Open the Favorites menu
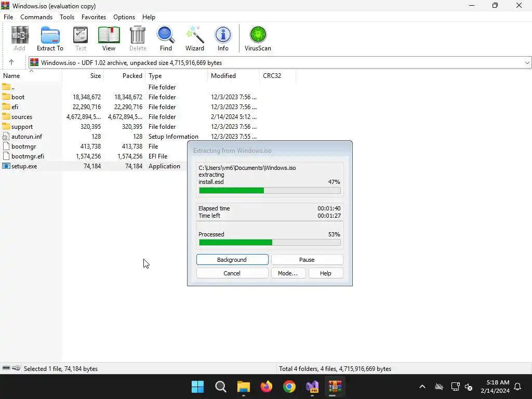This screenshot has height=399, width=532. pos(94,17)
